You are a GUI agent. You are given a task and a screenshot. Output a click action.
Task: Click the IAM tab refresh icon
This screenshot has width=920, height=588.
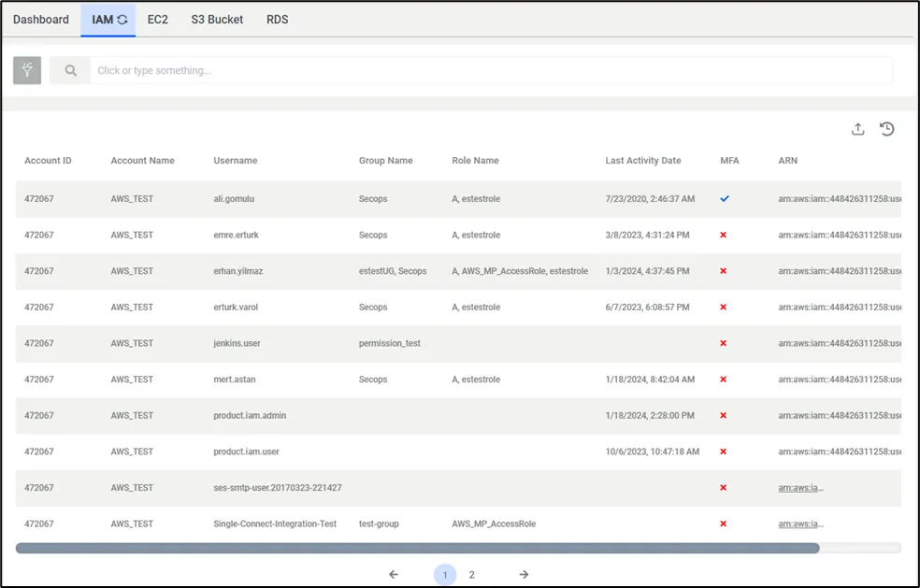tap(122, 20)
